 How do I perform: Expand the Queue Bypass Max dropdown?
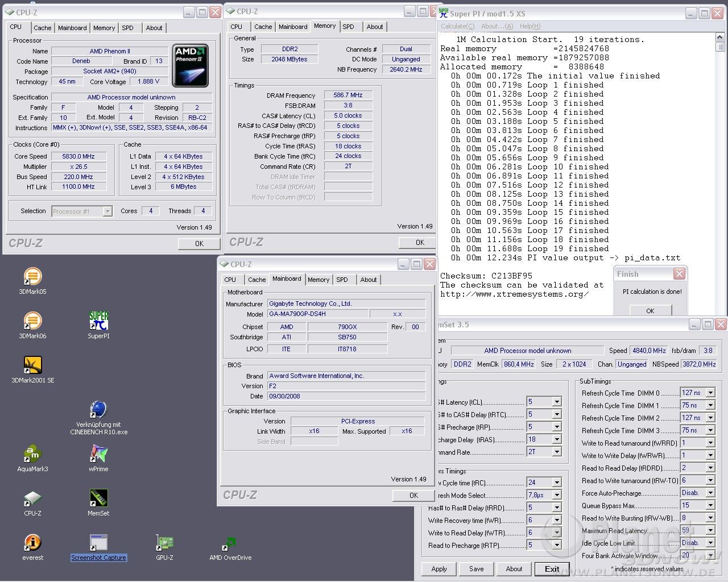click(710, 505)
